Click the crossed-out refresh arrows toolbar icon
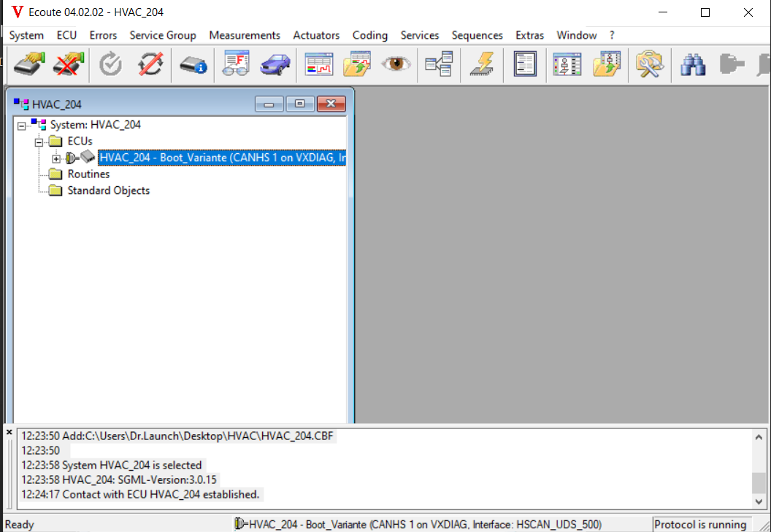This screenshot has width=771, height=532. pos(150,64)
